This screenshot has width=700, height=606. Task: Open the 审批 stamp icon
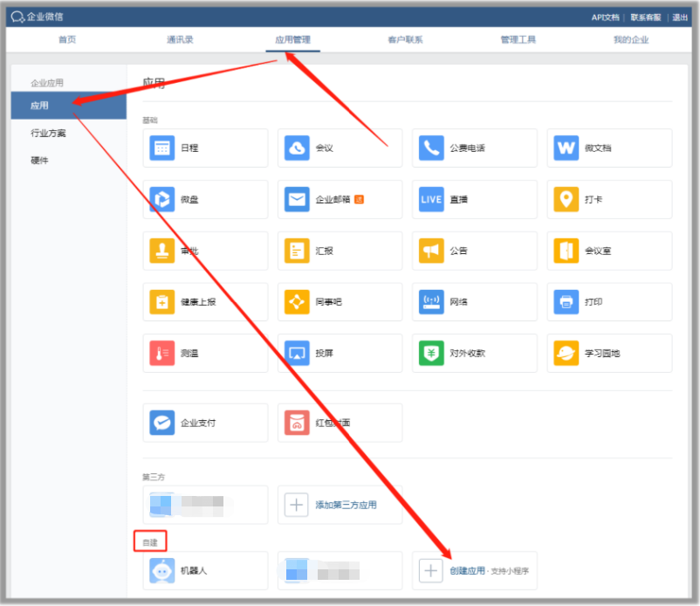tap(161, 251)
